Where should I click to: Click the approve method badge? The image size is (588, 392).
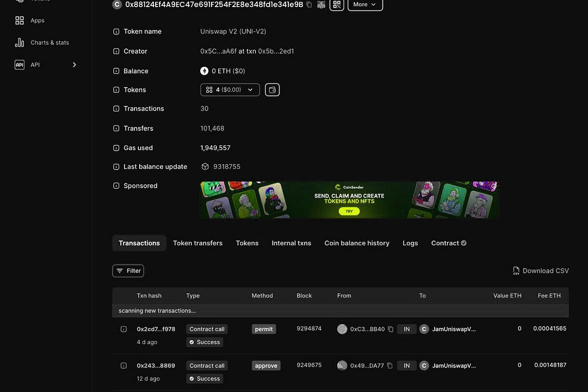pyautogui.click(x=266, y=366)
